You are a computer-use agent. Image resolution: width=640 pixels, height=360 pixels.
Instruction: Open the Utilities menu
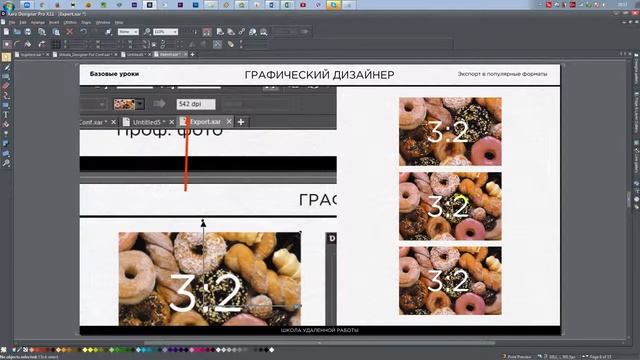[x=70, y=22]
